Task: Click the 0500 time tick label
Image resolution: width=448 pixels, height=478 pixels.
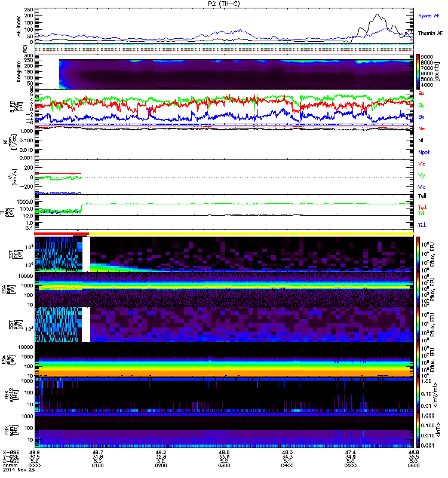Action: pos(351,465)
